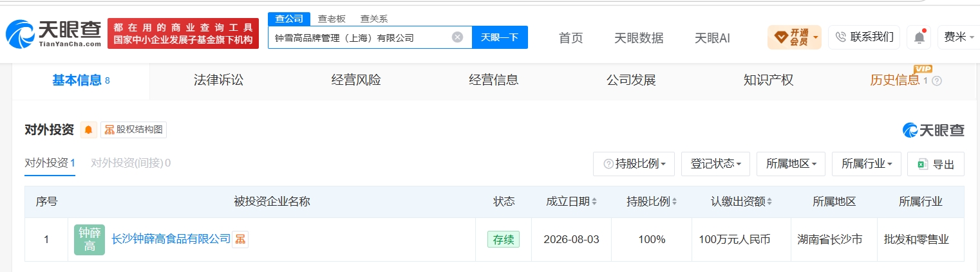The width and height of the screenshot is (980, 272).
Task: Switch to 查老板 search tab
Action: click(332, 19)
